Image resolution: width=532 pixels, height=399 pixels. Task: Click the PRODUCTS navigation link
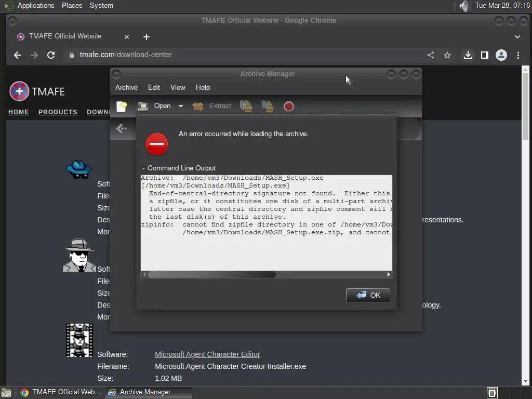tap(58, 112)
